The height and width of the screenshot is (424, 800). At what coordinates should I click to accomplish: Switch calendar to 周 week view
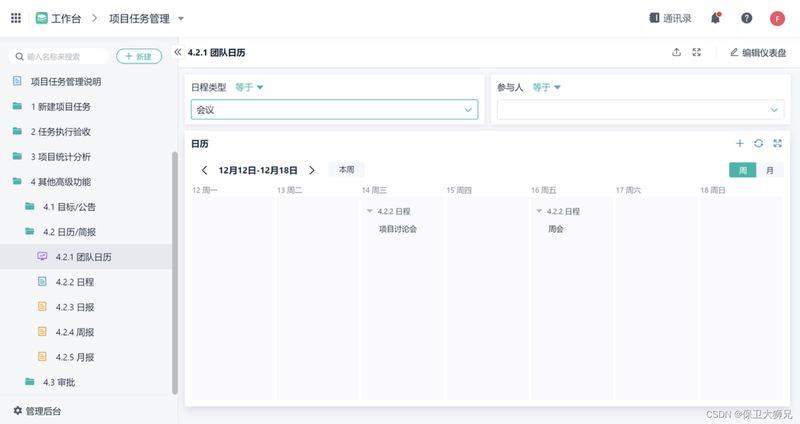[743, 170]
